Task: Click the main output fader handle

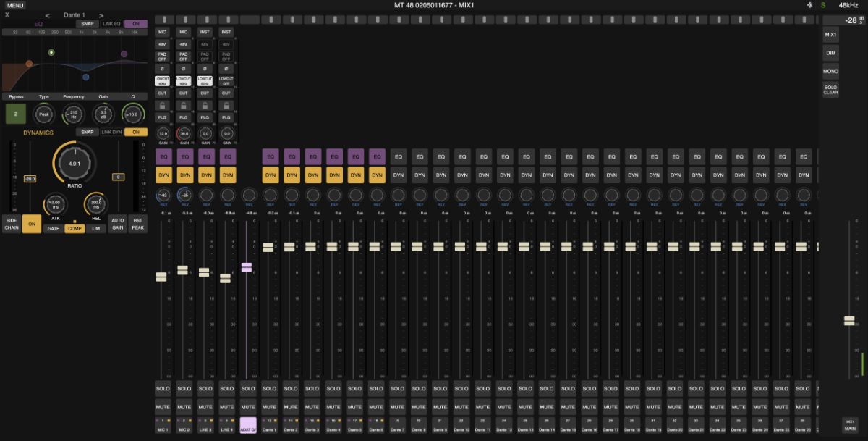Action: [849, 321]
